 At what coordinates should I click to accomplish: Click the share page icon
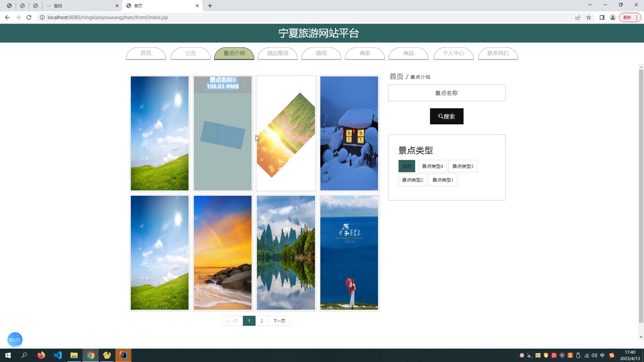578,17
